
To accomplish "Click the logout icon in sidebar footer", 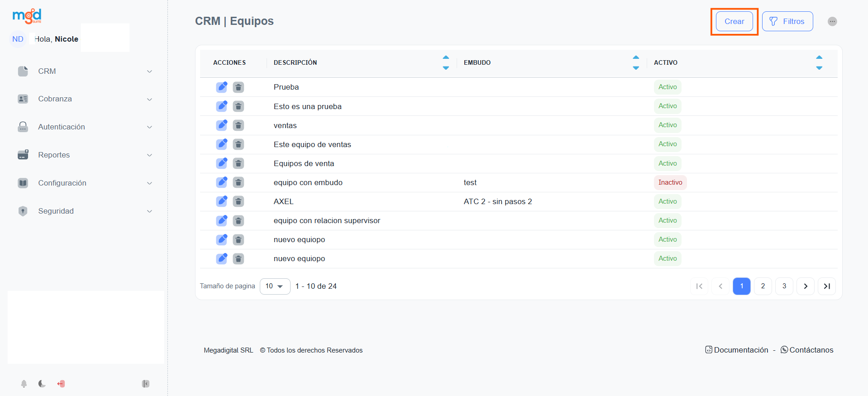I will coord(61,384).
